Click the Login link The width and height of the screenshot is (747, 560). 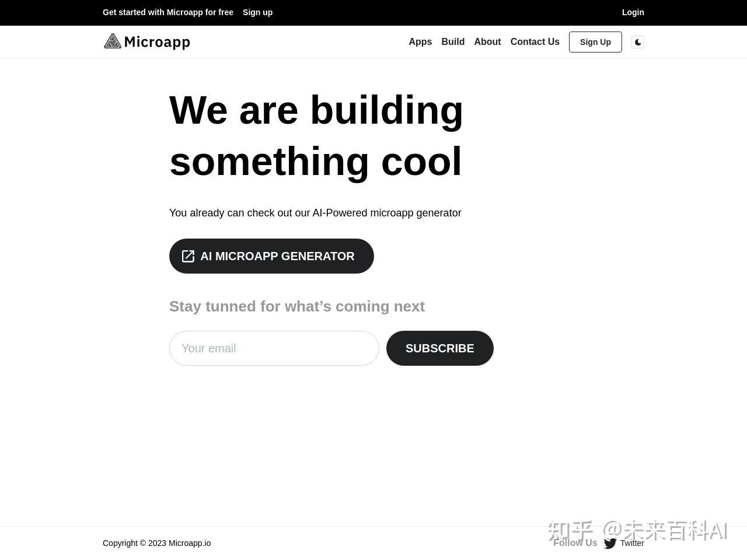pos(633,12)
